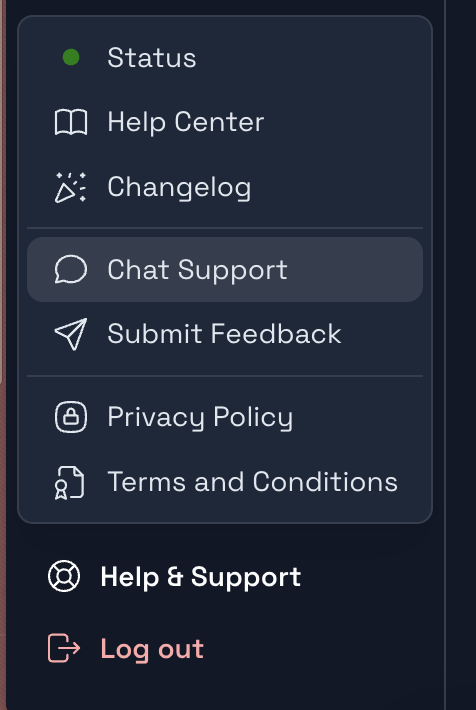Click the vertical scrollbar at left edge
Viewport: 476px width, 710px height.
click(x=3, y=190)
